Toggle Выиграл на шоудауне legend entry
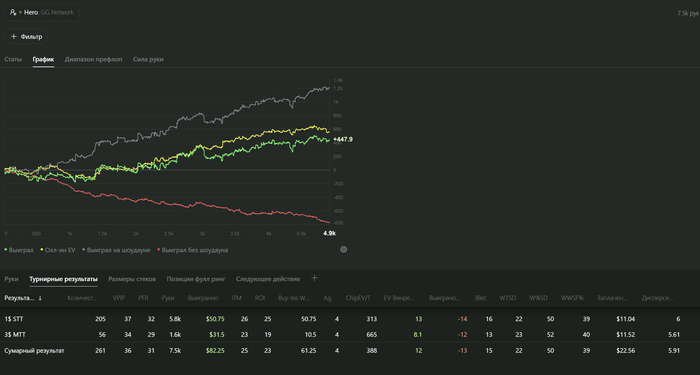Image resolution: width=700 pixels, height=375 pixels. point(116,250)
